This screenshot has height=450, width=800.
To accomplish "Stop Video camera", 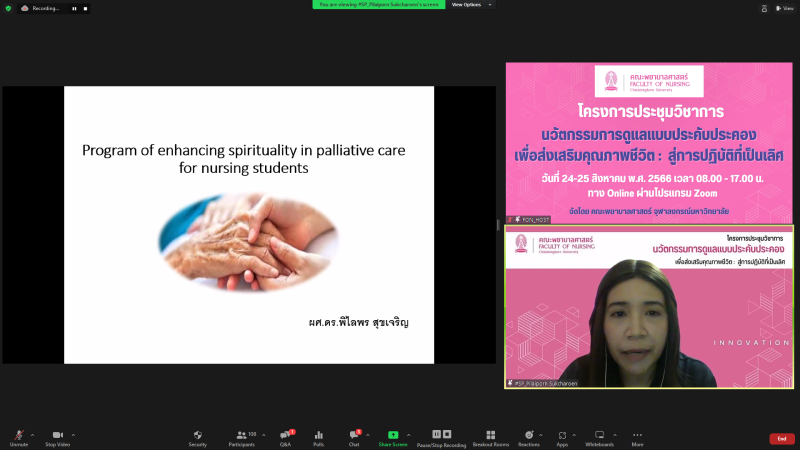I will [x=57, y=436].
